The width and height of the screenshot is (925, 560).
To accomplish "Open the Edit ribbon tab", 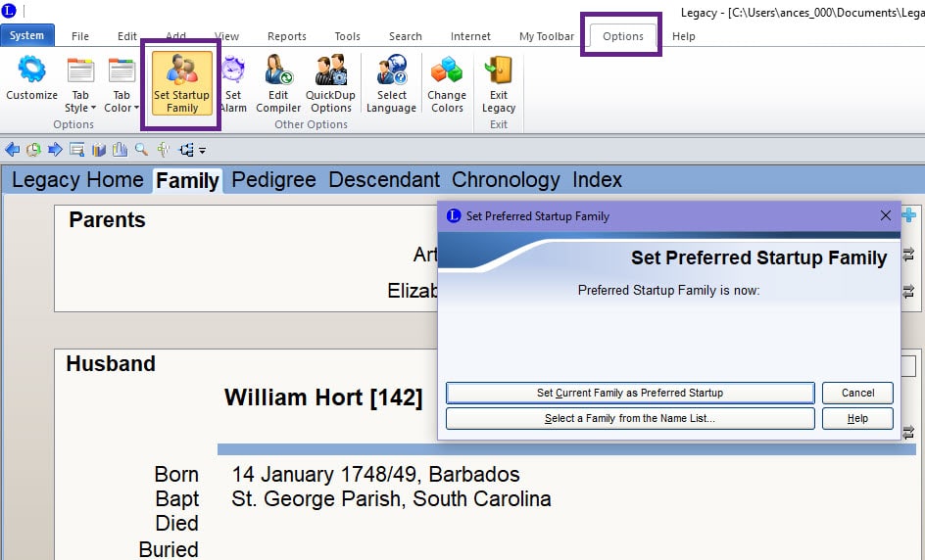I will tap(126, 36).
